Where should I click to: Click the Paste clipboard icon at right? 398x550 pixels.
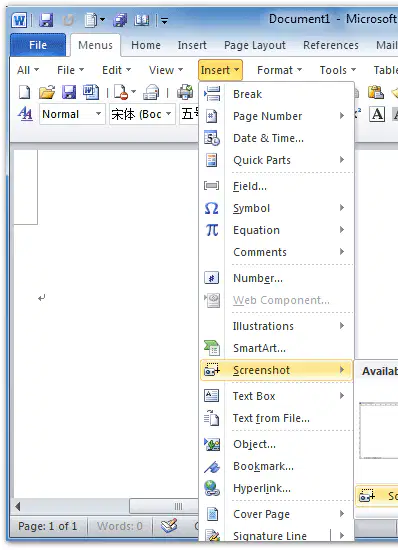tap(376, 92)
